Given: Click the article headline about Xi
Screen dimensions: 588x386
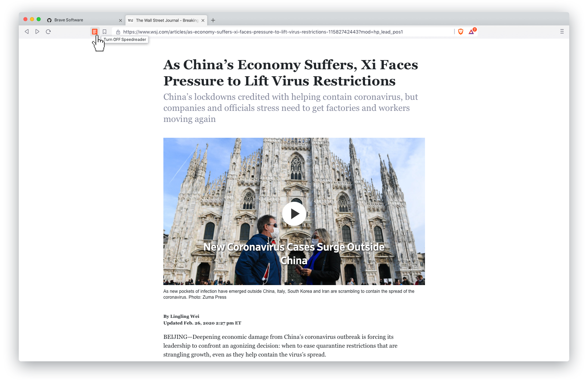Looking at the screenshot, I should click(291, 73).
